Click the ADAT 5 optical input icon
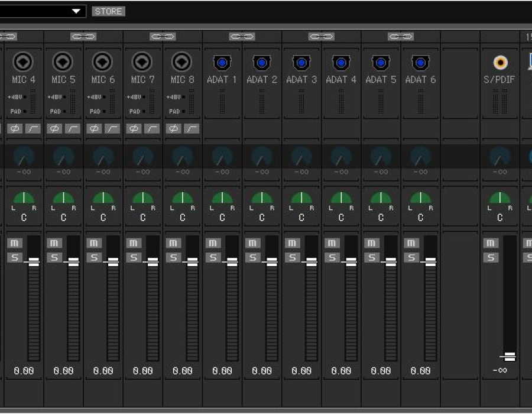The image size is (532, 414). point(381,63)
